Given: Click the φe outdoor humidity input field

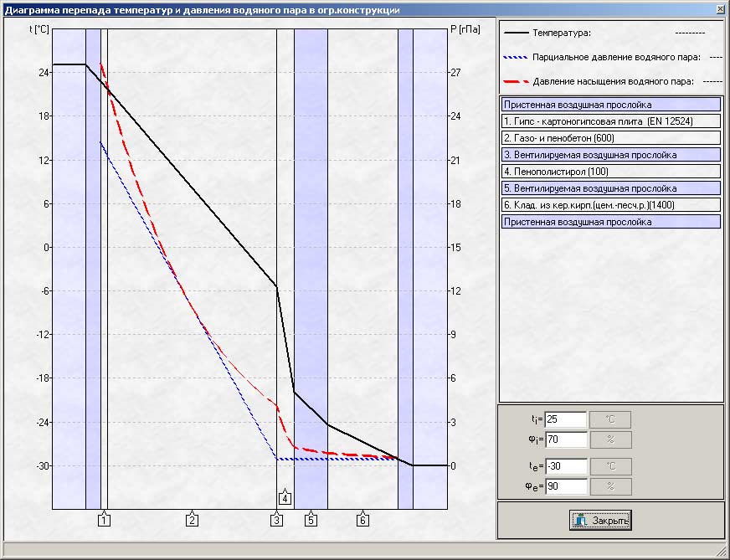Looking at the screenshot, I should (x=565, y=486).
